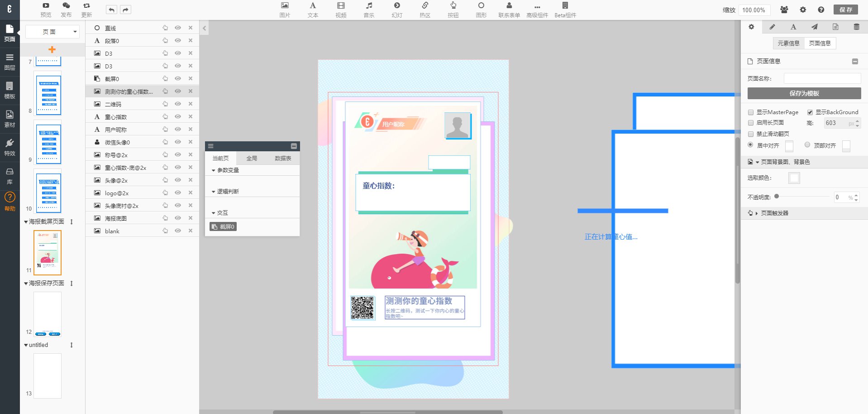
Task: Open the pencil style tab in properties panel
Action: pos(772,27)
